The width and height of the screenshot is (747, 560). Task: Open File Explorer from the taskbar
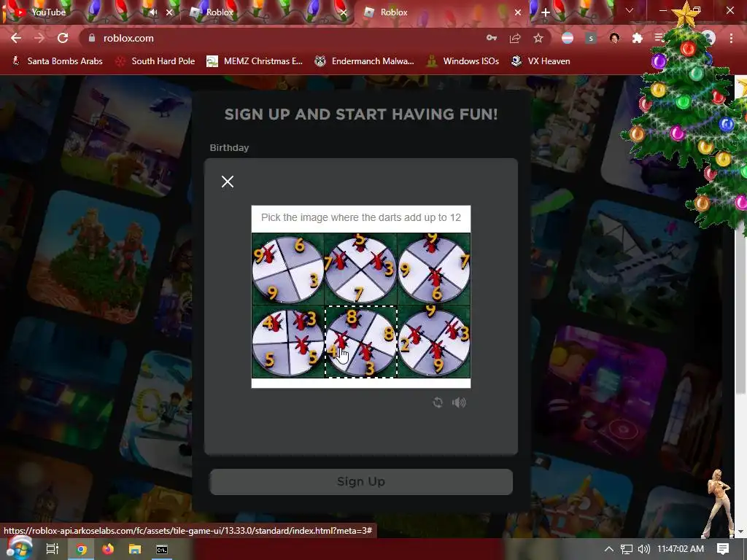coord(135,550)
